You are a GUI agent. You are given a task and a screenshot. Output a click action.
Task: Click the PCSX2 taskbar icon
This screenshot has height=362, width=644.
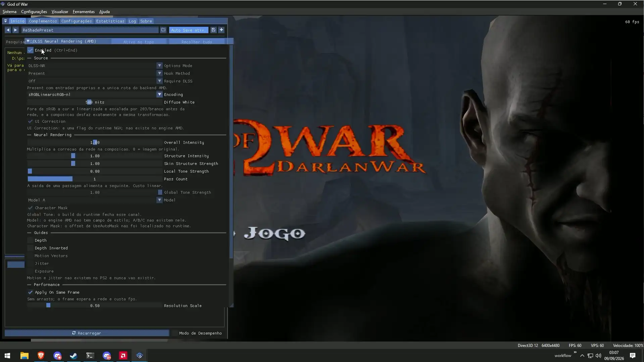140,356
